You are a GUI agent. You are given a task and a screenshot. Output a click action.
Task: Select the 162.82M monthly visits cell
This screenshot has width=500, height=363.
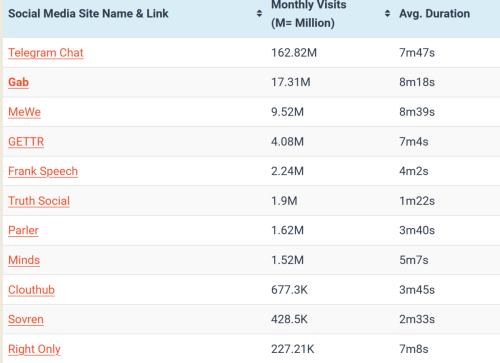pos(294,53)
